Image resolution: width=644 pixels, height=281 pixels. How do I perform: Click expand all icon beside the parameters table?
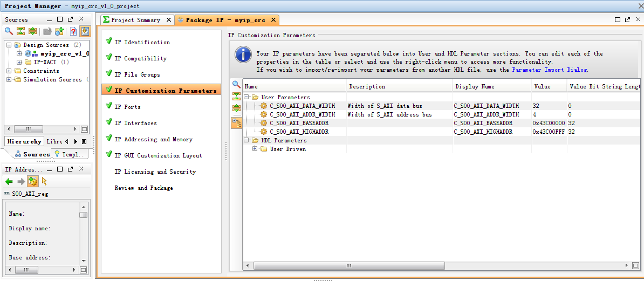[236, 108]
